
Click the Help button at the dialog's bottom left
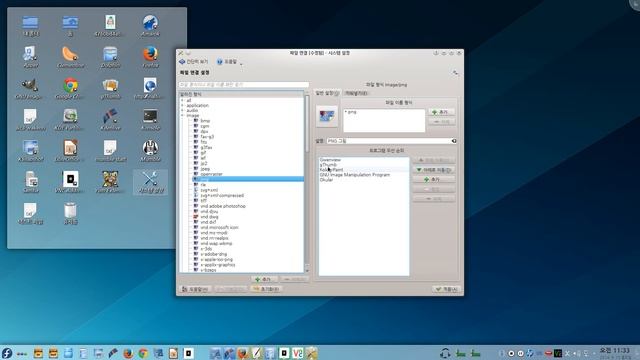point(195,289)
